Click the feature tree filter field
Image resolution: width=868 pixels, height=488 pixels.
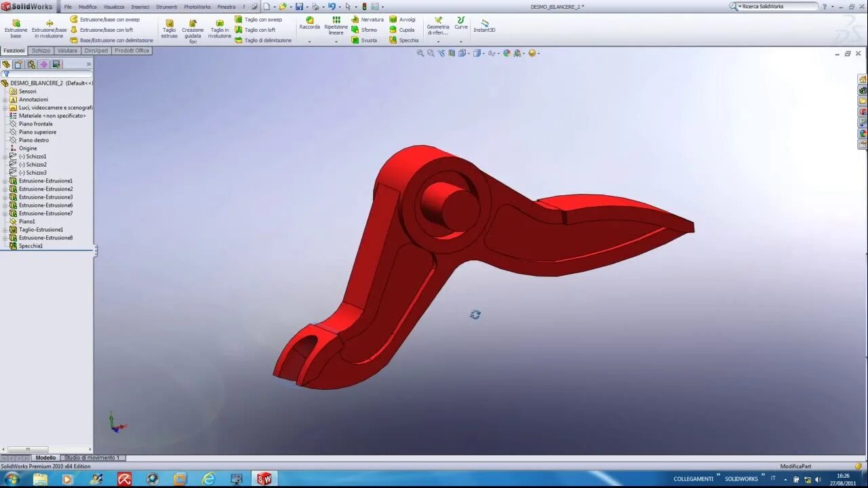click(47, 74)
